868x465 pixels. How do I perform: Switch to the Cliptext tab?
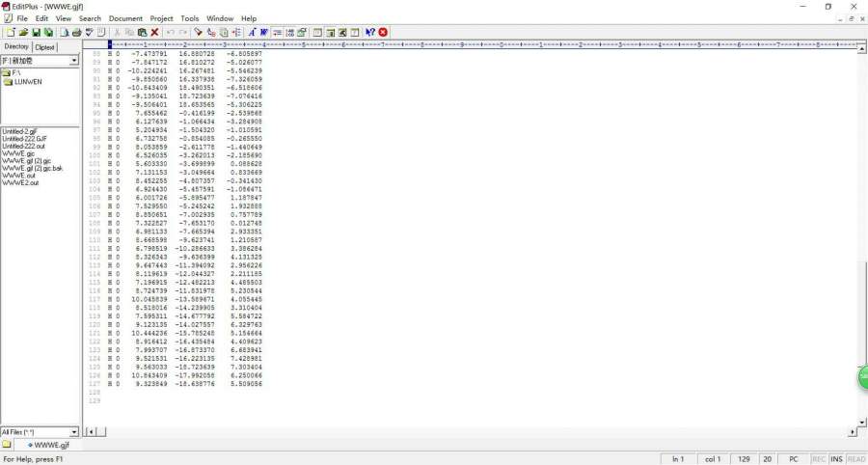pyautogui.click(x=44, y=47)
